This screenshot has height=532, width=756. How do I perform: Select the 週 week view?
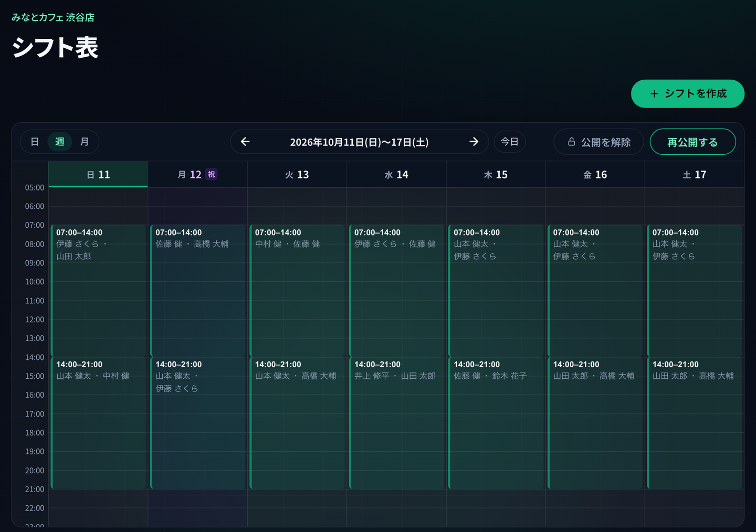tap(60, 142)
